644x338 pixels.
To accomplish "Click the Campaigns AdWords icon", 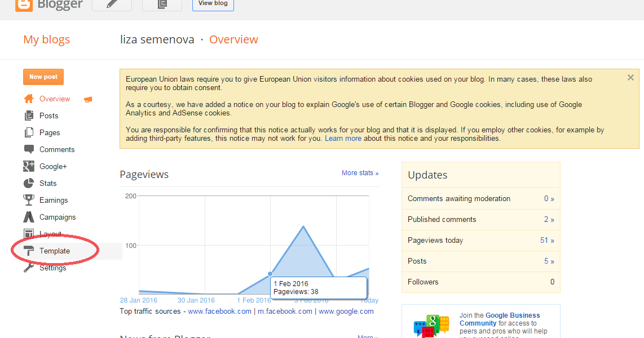I will tap(29, 216).
